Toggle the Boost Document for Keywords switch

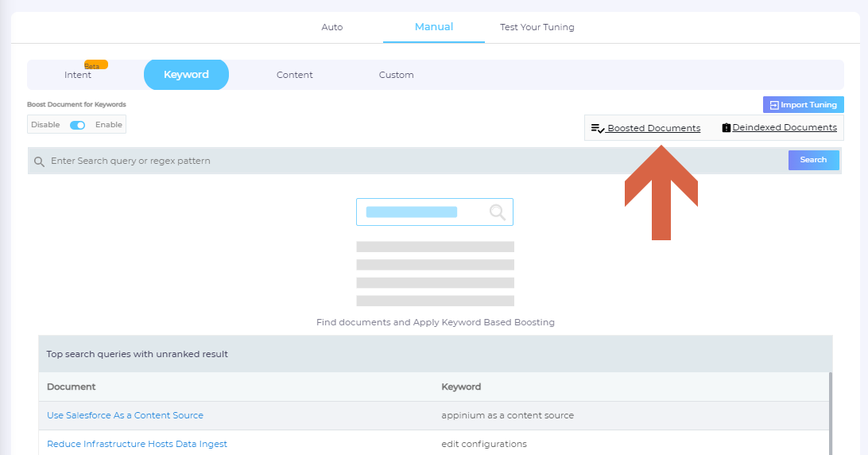pyautogui.click(x=78, y=125)
